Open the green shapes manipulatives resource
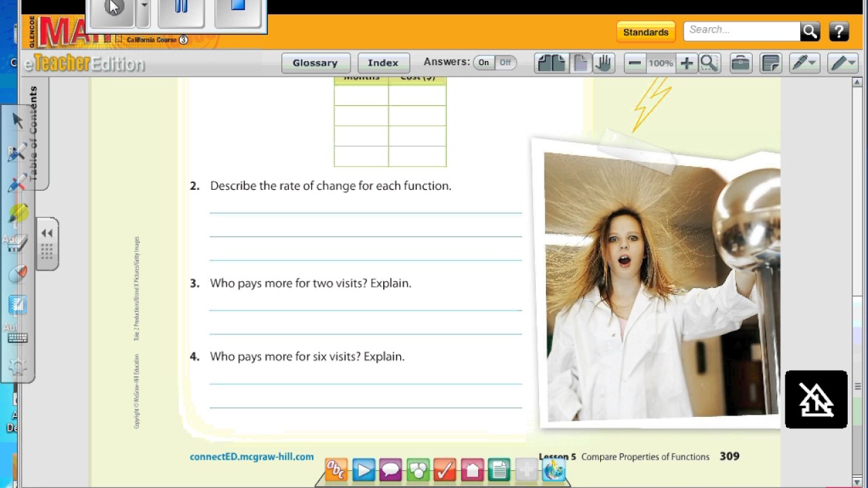868x488 pixels. click(418, 470)
